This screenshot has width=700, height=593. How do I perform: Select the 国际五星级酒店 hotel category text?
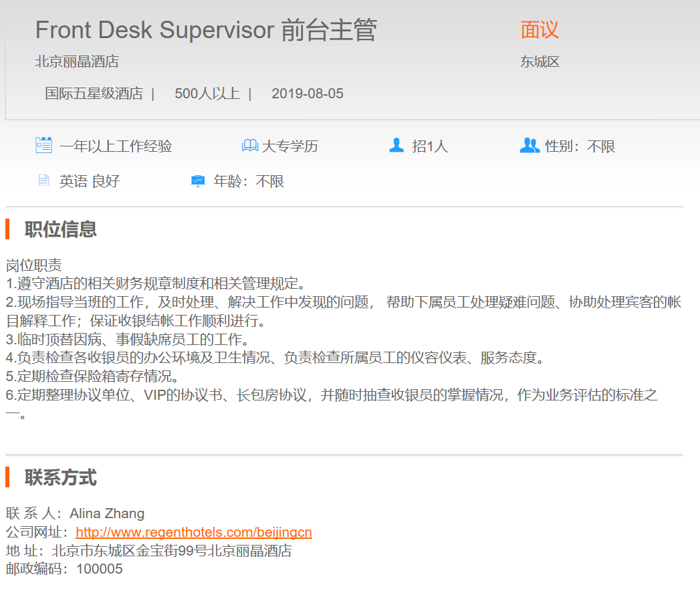pyautogui.click(x=94, y=94)
